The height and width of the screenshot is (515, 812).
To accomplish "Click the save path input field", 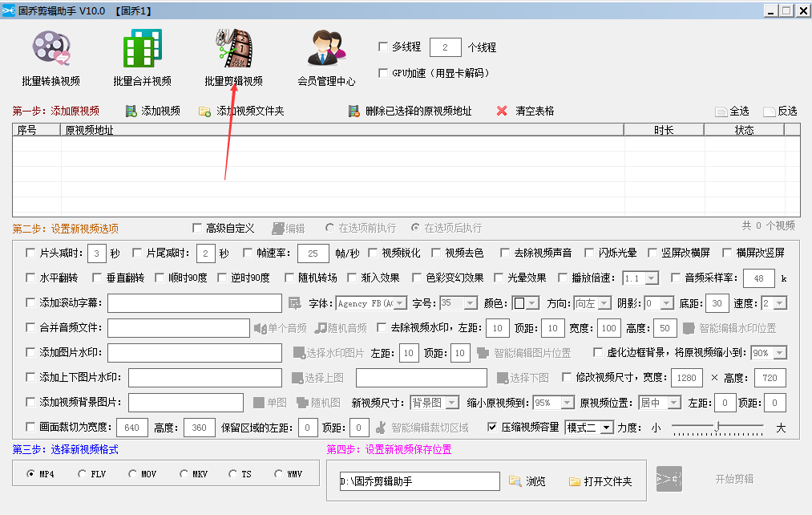I will click(419, 481).
